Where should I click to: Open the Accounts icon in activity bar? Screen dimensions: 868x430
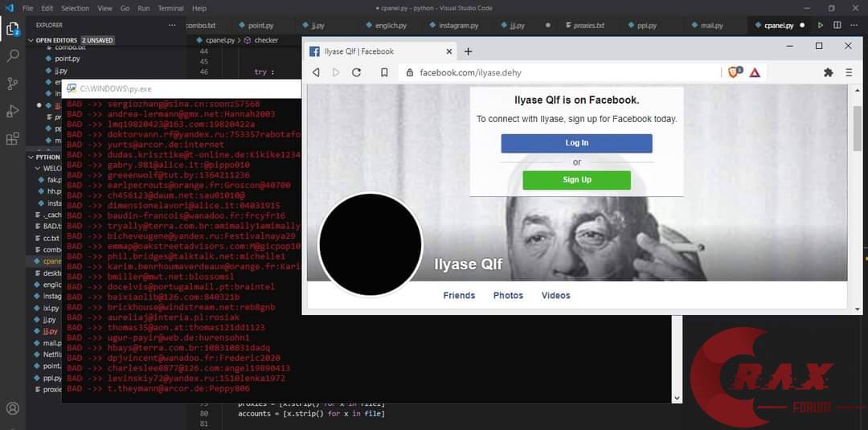(x=12, y=408)
